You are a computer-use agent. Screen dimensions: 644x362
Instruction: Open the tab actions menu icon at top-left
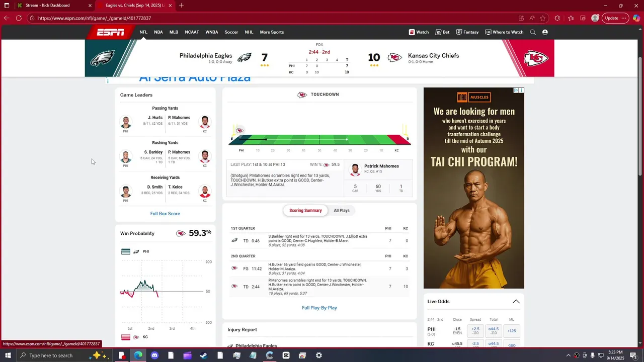tap(7, 6)
